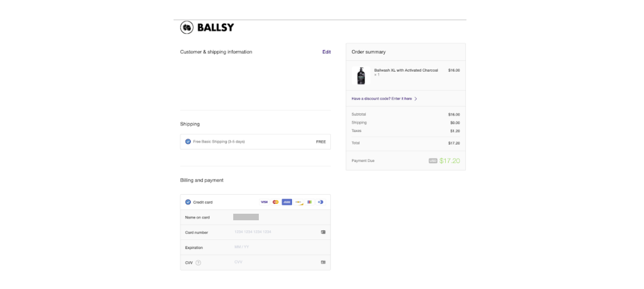The width and height of the screenshot is (644, 289).
Task: Click the card icon in CVV field
Action: click(323, 262)
